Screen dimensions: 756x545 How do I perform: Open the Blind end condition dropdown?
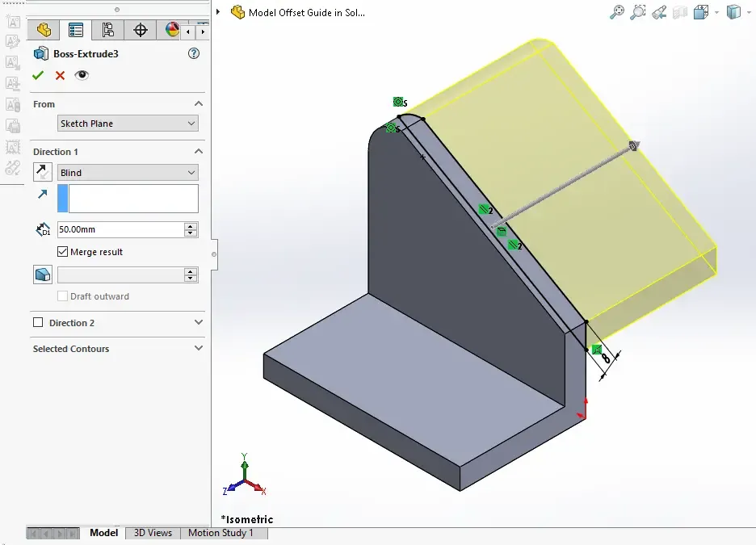point(128,173)
